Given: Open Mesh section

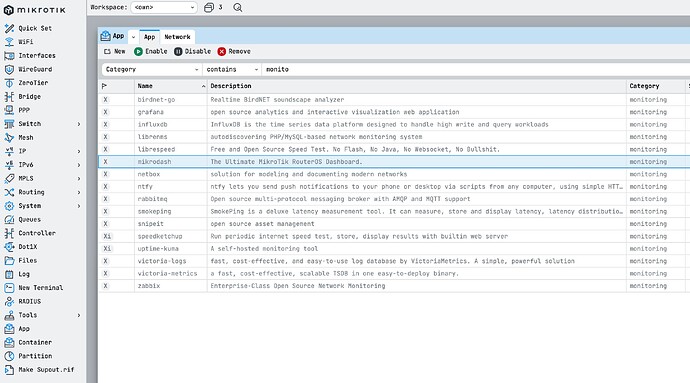Looking at the screenshot, I should (x=26, y=137).
